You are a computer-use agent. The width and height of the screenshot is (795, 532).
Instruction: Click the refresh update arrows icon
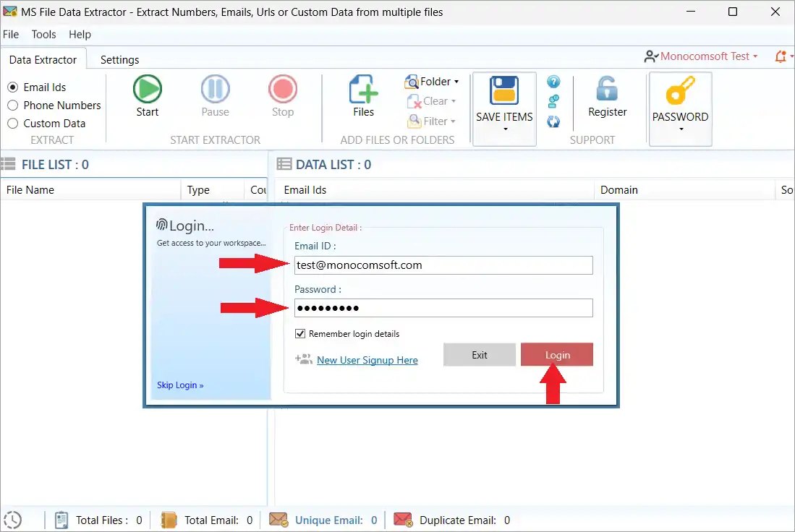click(553, 121)
